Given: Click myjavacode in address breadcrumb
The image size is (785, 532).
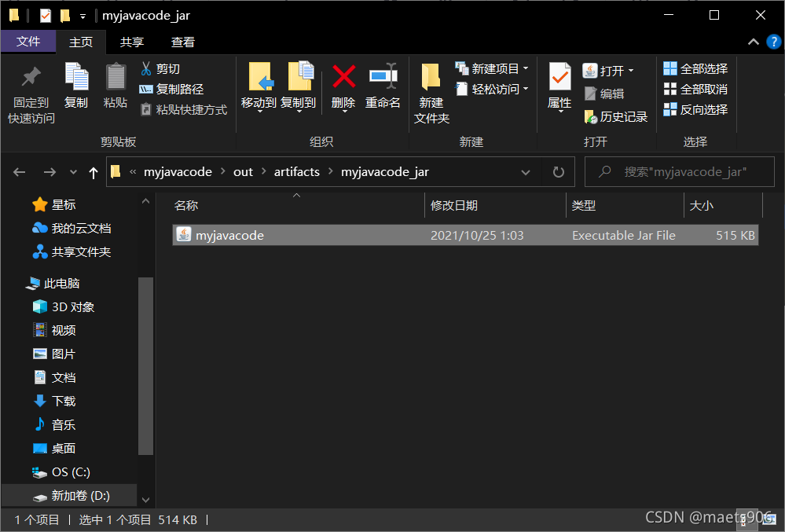Looking at the screenshot, I should tap(178, 171).
